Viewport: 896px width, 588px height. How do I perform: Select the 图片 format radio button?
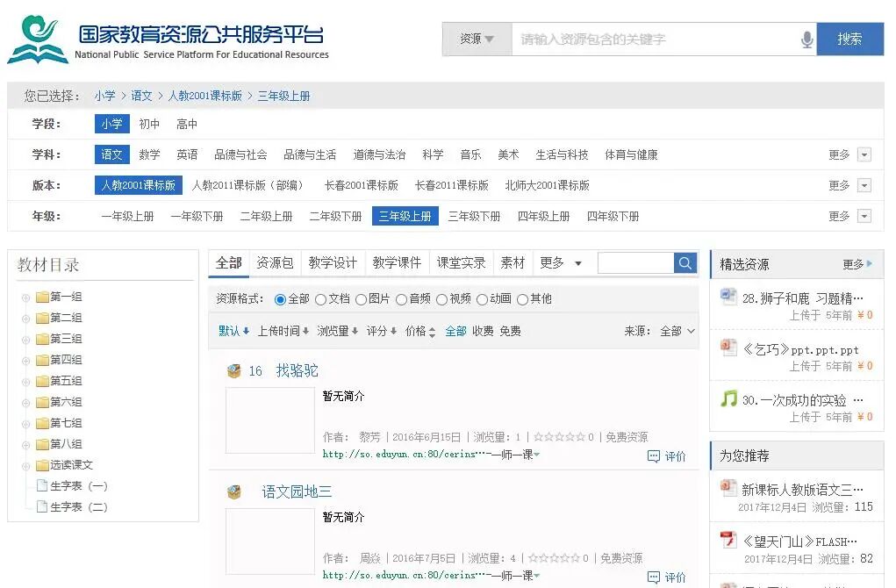[361, 299]
